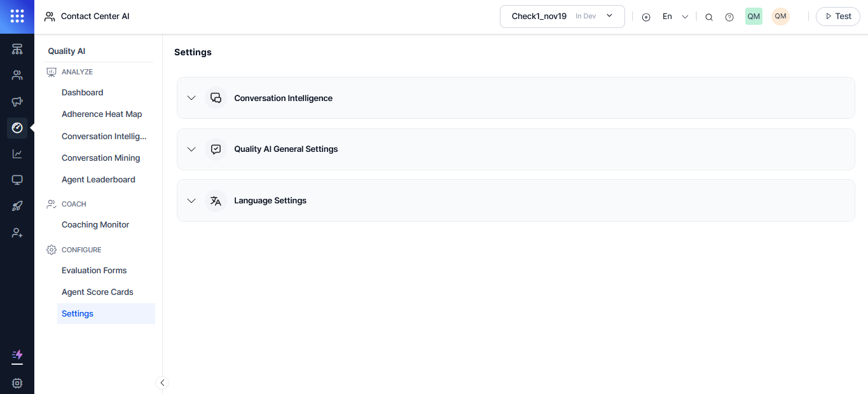Click the Test button

[838, 17]
